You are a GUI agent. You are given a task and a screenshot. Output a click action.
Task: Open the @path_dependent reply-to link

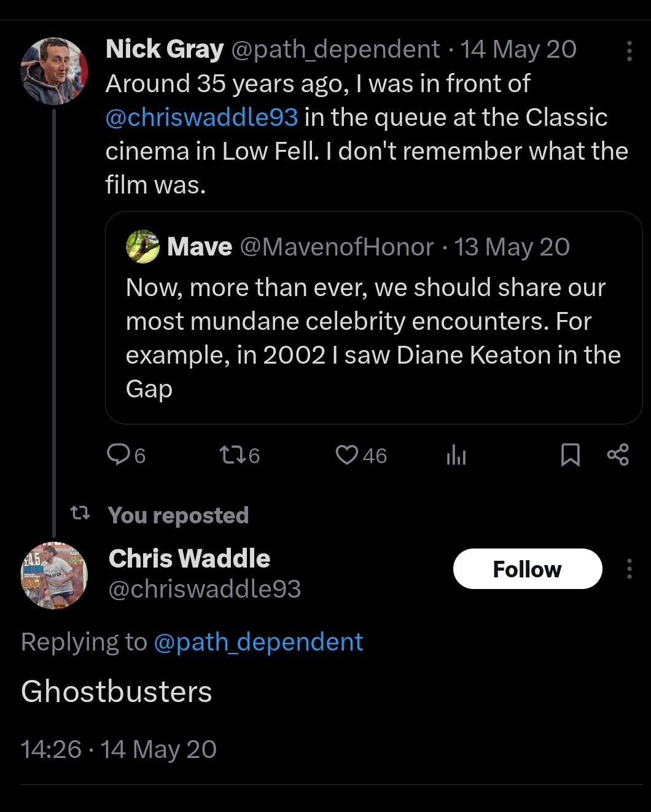pyautogui.click(x=258, y=642)
